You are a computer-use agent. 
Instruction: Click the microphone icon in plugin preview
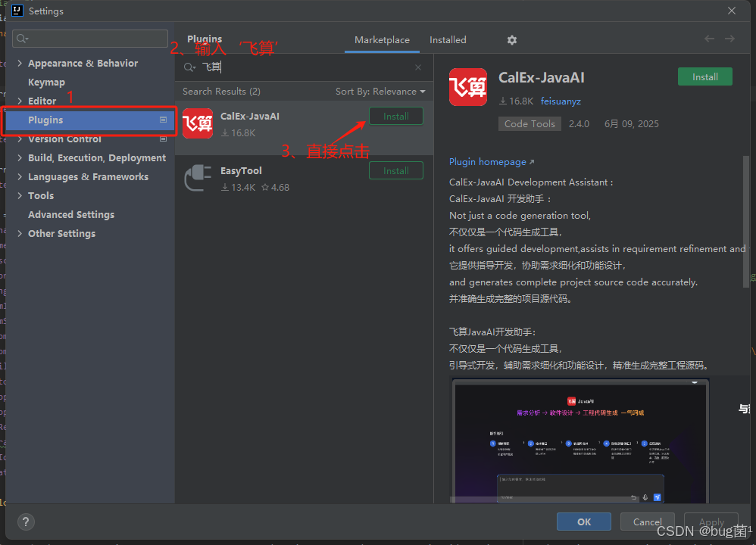coord(645,497)
